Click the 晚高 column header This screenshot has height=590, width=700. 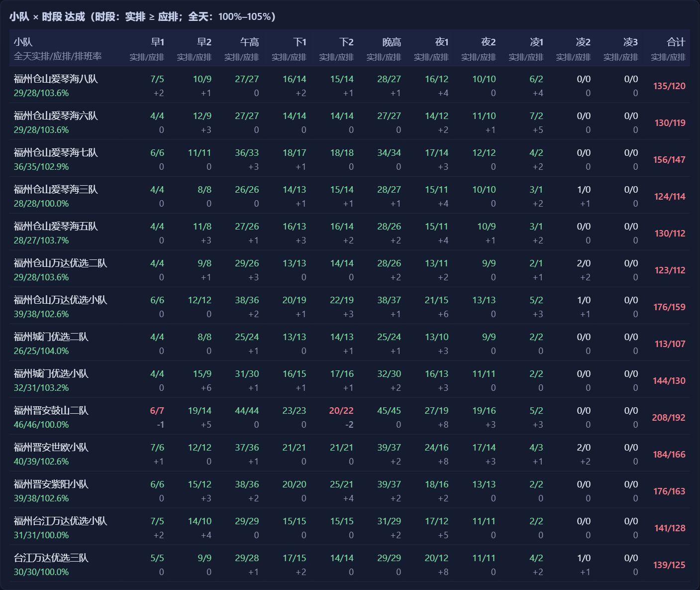pyautogui.click(x=392, y=42)
